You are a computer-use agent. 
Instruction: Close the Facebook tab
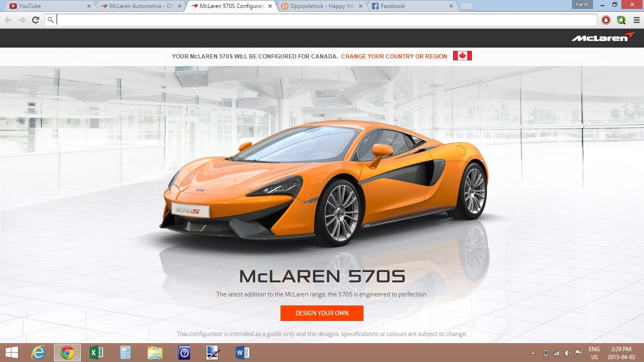451,6
